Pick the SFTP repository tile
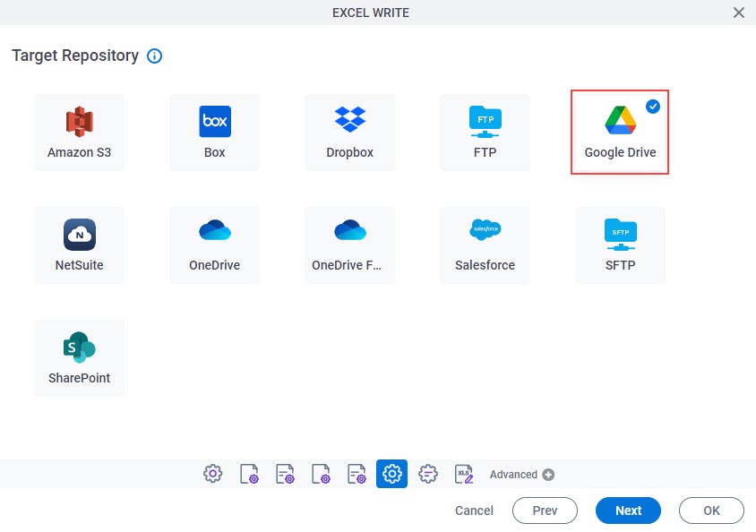This screenshot has width=756, height=532. pos(620,245)
